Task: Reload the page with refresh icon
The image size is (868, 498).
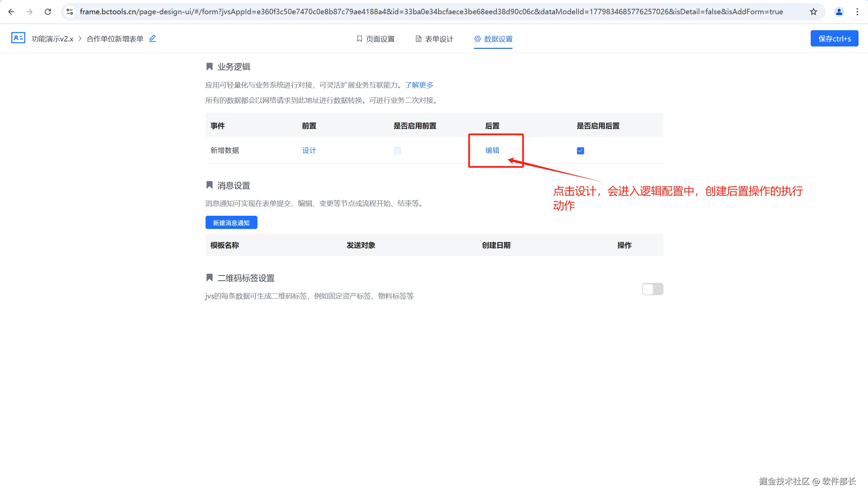Action: point(48,12)
